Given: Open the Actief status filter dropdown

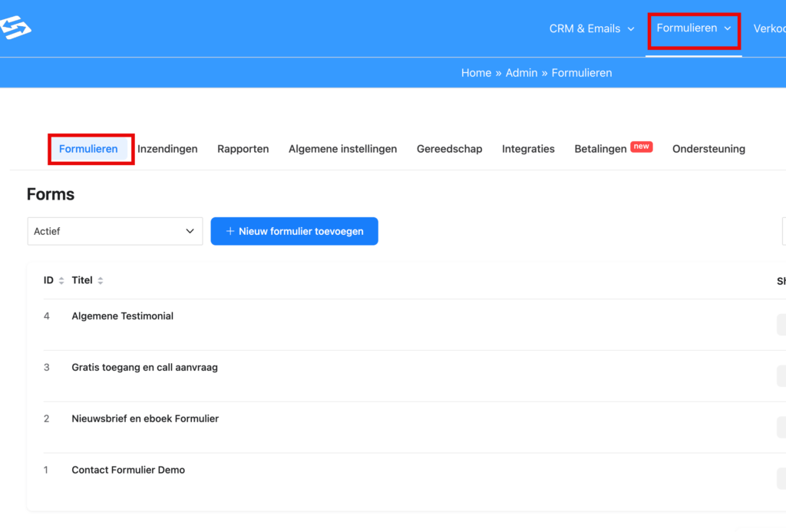Looking at the screenshot, I should 114,231.
